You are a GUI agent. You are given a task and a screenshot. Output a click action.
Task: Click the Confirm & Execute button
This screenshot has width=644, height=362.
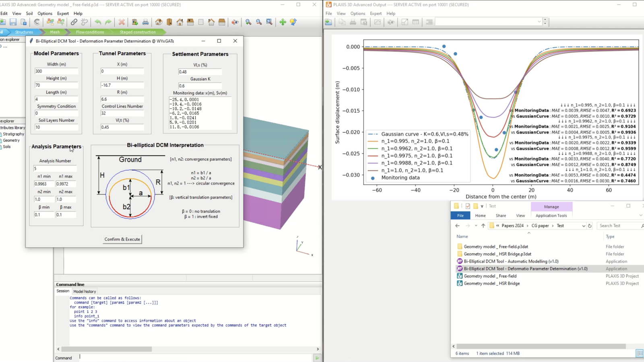tap(122, 239)
